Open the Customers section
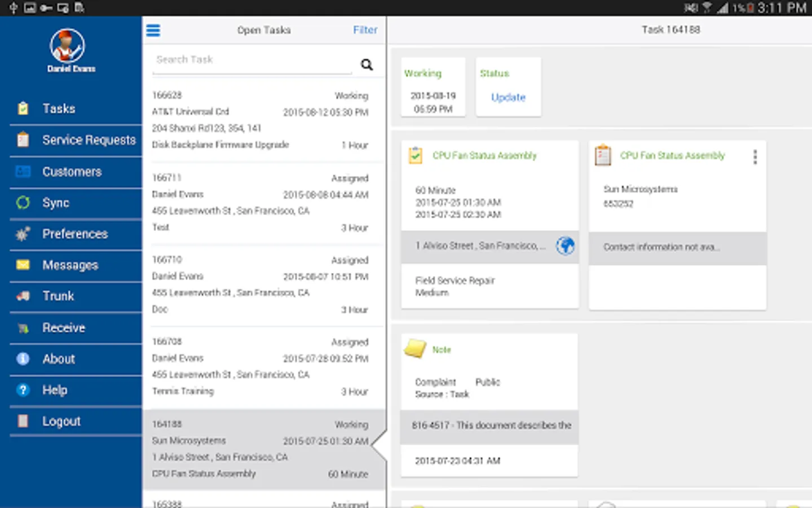 pos(76,172)
